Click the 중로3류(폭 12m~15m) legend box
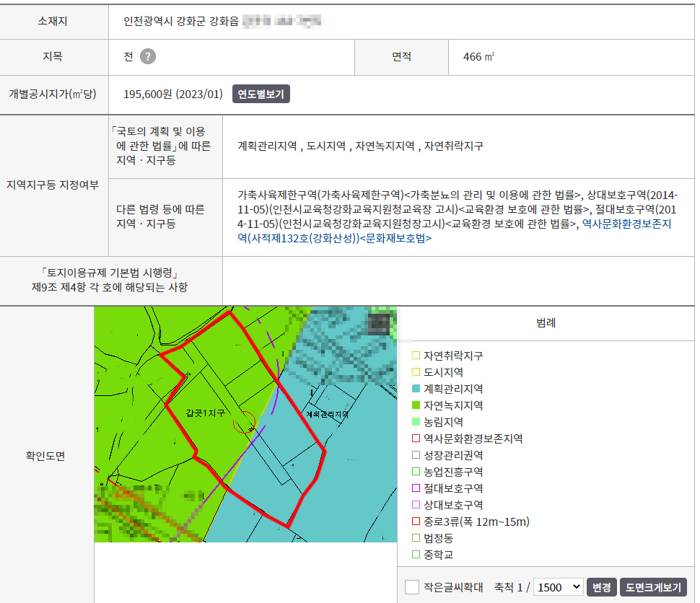 416,521
